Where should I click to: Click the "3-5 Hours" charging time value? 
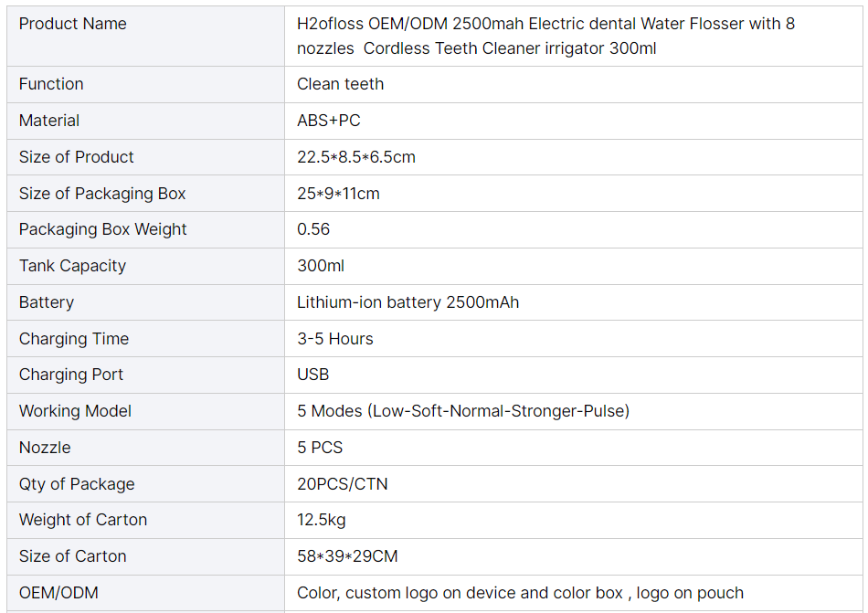tap(335, 339)
